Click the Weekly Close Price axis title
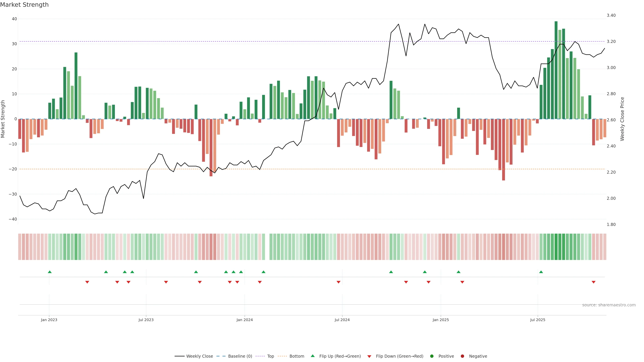The width and height of the screenshot is (644, 362). pos(622,119)
